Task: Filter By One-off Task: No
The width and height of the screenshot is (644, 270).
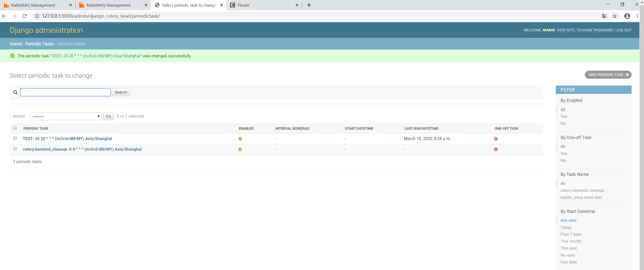Action: coord(563,160)
